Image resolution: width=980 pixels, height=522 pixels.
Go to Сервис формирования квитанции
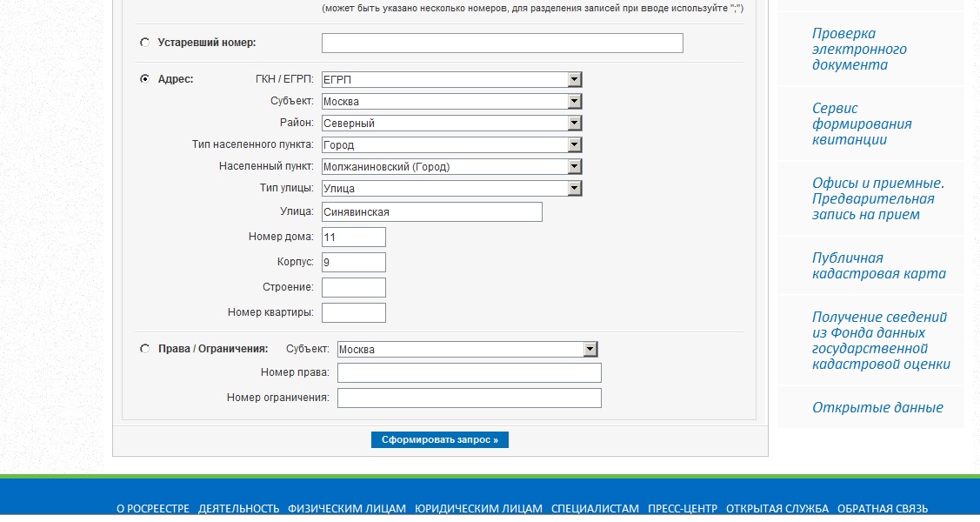[862, 124]
